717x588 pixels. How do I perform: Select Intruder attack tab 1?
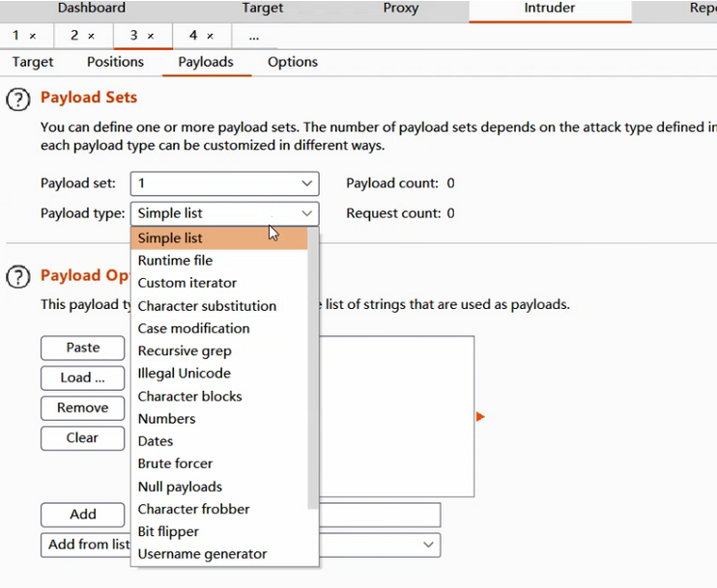pos(16,36)
